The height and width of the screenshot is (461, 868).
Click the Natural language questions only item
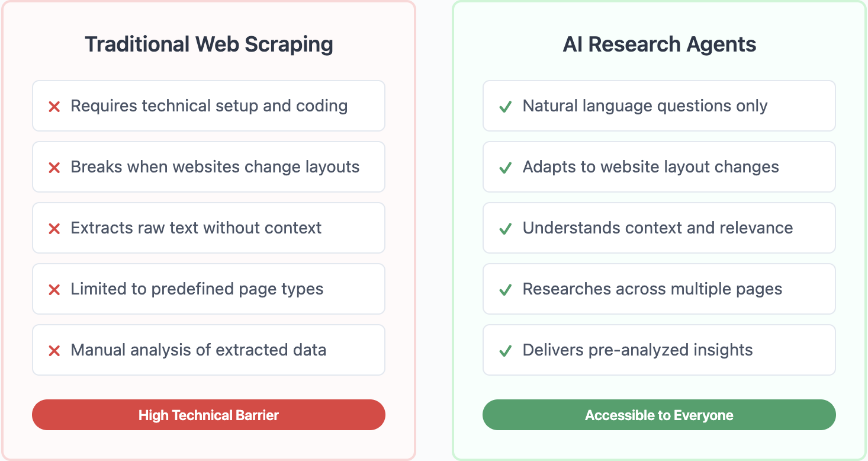click(659, 106)
